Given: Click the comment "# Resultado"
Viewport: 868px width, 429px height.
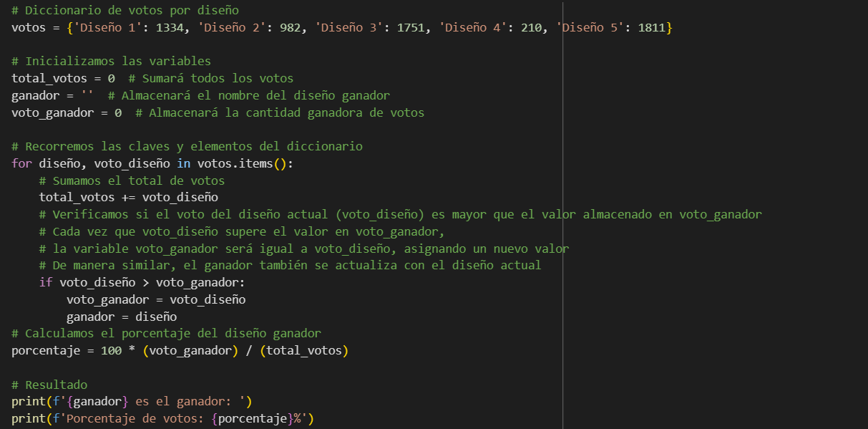Looking at the screenshot, I should point(49,385).
